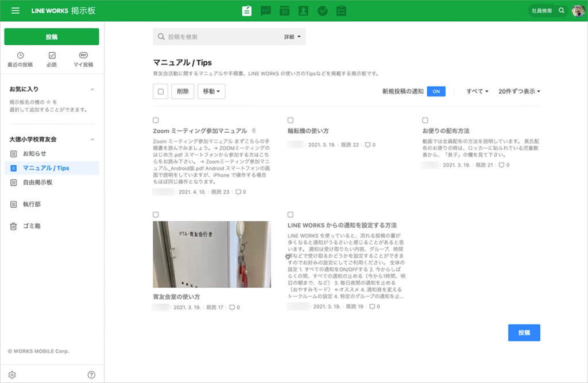Open the 自由掲示板 board
Screen dimensions: 588x383
tap(37, 183)
